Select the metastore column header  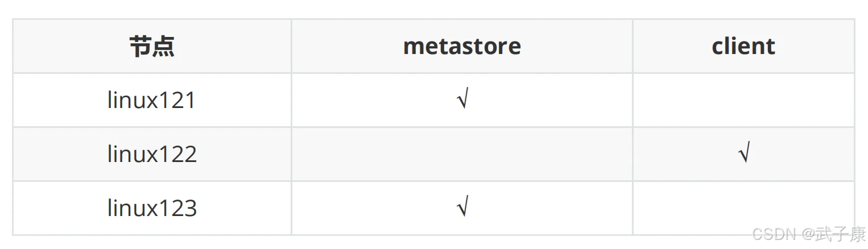(x=462, y=46)
